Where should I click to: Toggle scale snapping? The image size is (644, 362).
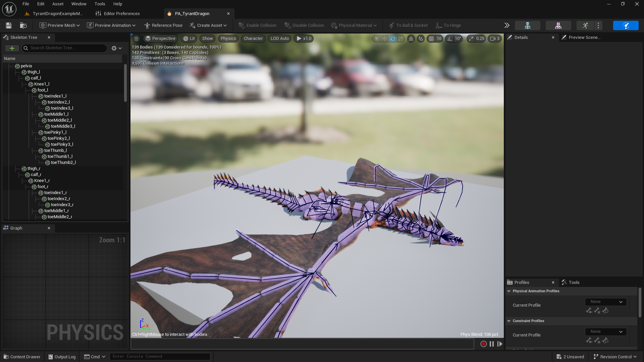tap(471, 39)
